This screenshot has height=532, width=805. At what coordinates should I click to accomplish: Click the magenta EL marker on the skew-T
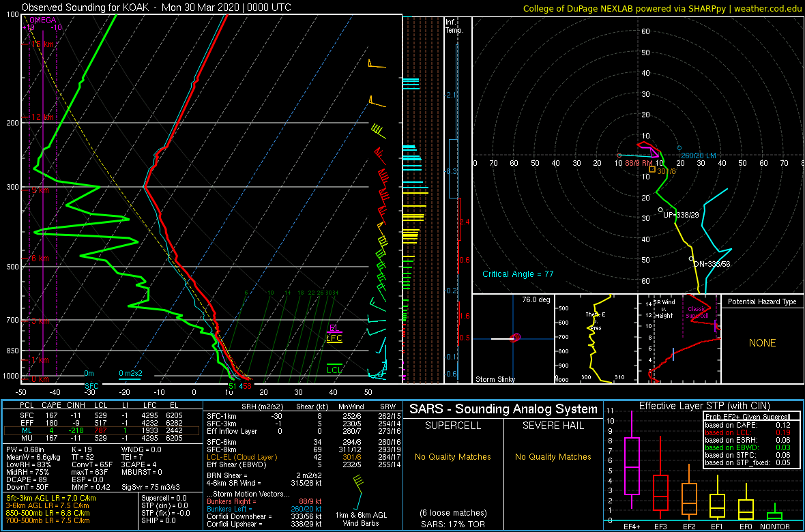[334, 328]
